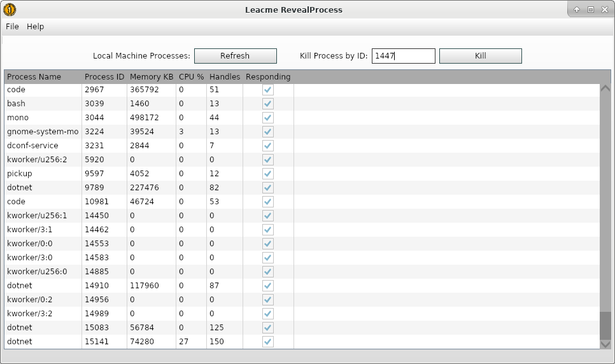615x364 pixels.
Task: Toggle Responding checkbox for bash process
Action: coord(268,104)
